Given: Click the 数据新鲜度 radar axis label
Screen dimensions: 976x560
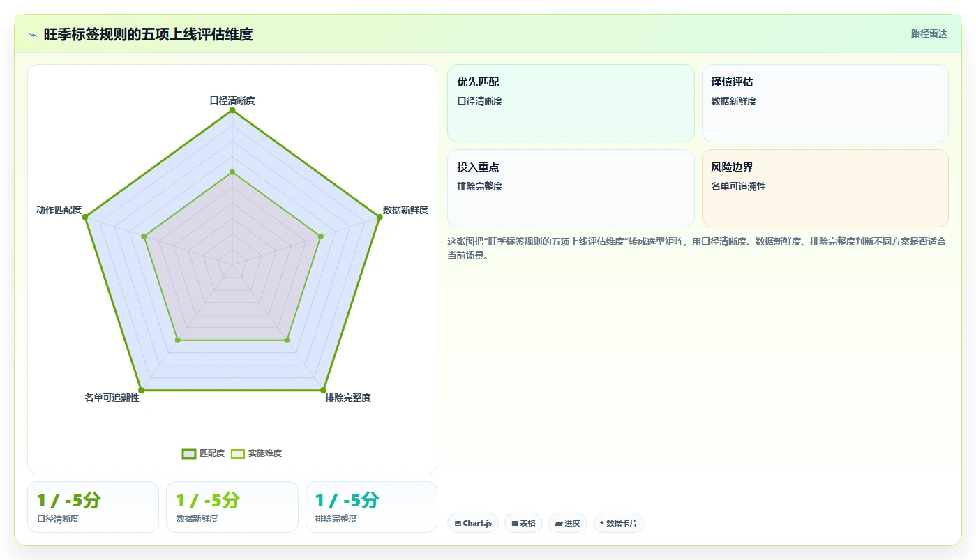Looking at the screenshot, I should 405,210.
